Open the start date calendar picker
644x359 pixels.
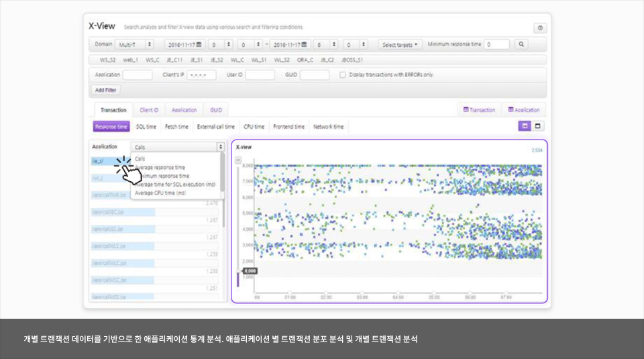[199, 45]
